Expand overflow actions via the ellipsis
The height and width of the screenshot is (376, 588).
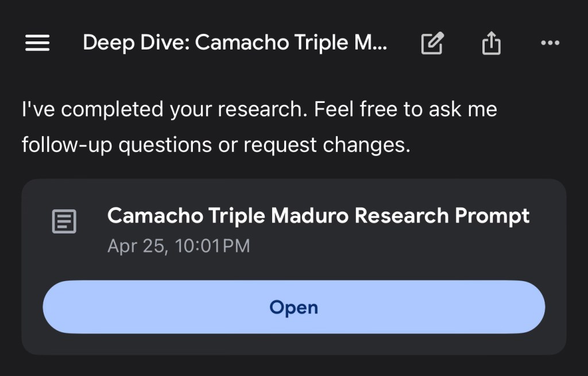[550, 43]
